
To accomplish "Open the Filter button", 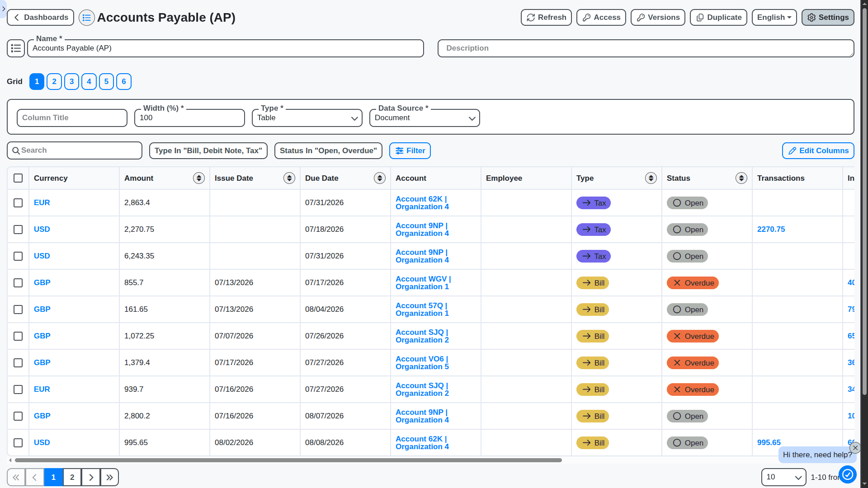I will pos(410,151).
